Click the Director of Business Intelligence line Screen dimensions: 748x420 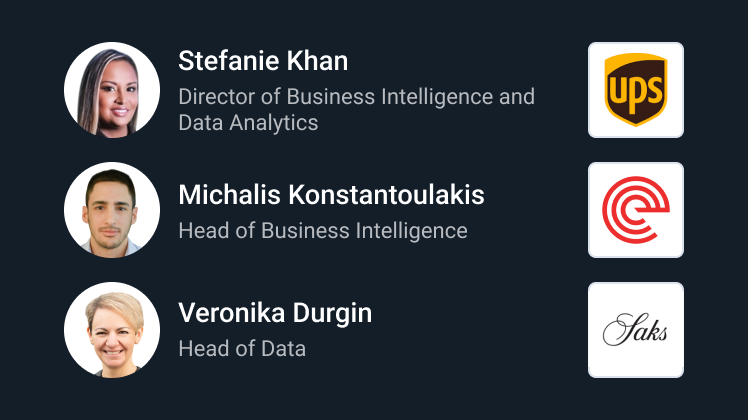click(x=357, y=97)
